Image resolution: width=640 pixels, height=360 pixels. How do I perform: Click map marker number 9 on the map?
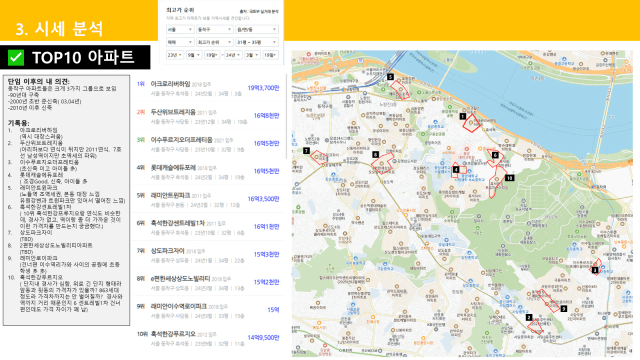(x=564, y=309)
